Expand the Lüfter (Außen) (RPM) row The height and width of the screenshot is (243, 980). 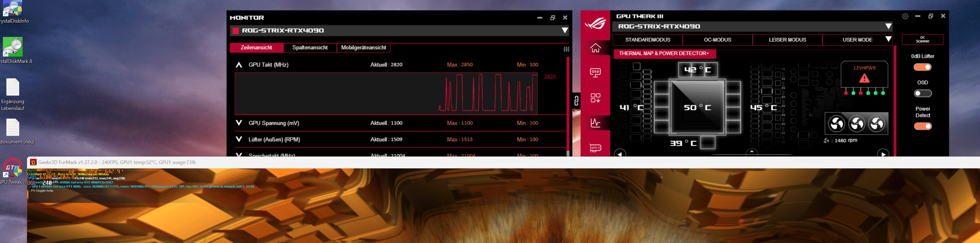point(239,139)
